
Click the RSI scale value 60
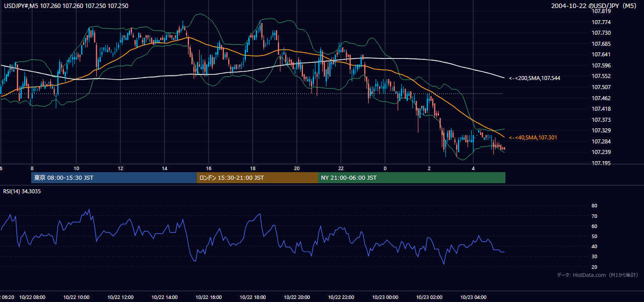pyautogui.click(x=595, y=226)
